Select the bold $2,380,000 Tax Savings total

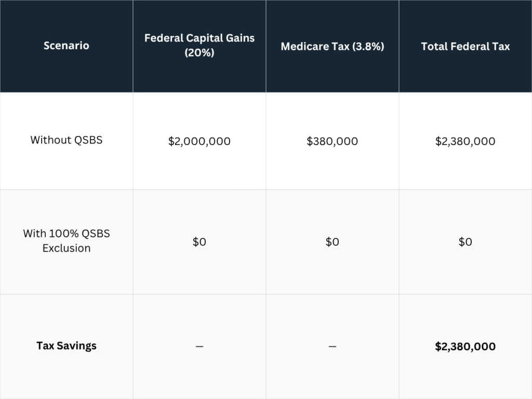[465, 347]
